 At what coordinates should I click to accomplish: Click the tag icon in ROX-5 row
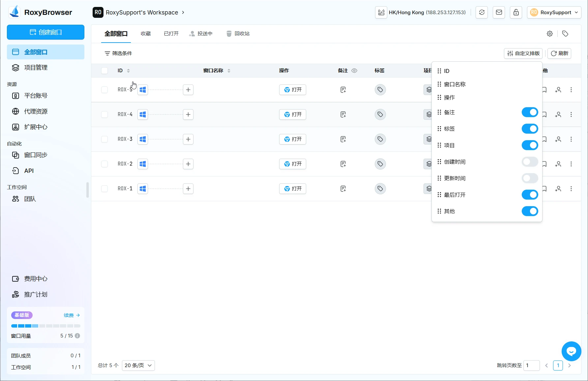coord(380,90)
